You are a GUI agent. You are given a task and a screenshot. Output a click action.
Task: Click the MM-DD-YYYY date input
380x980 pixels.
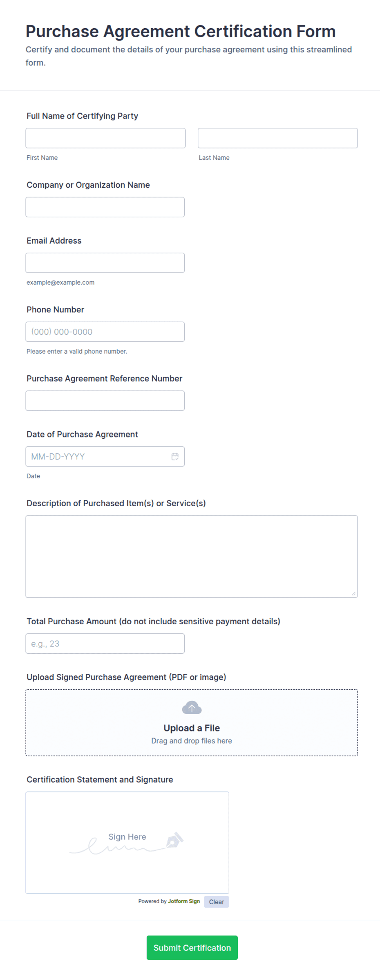click(98, 456)
